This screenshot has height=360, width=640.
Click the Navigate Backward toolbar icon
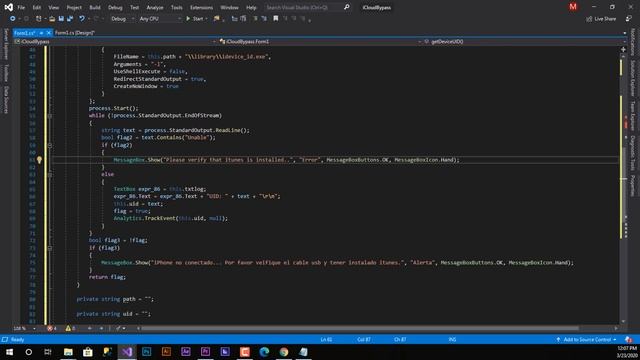[x=13, y=19]
